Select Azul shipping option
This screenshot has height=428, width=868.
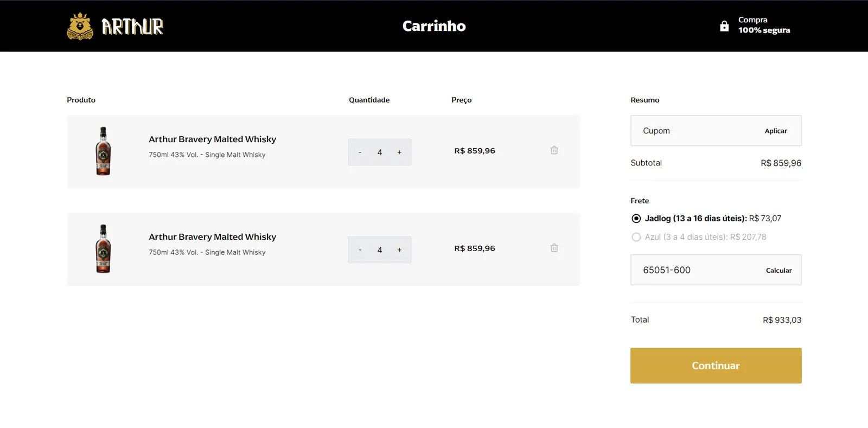click(636, 237)
